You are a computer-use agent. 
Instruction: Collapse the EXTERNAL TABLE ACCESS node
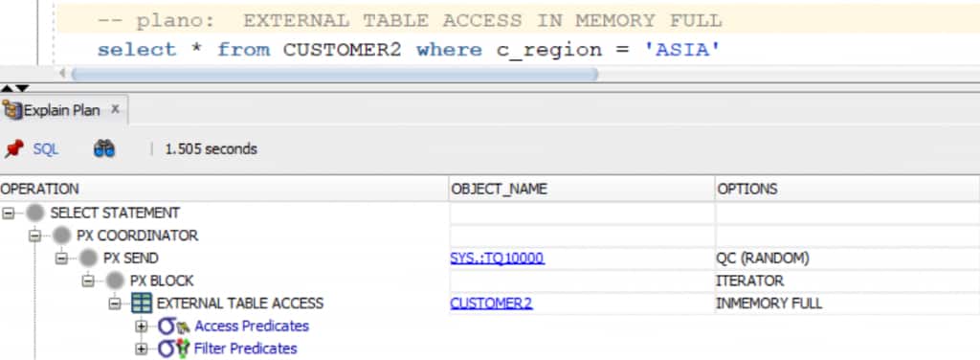(115, 304)
